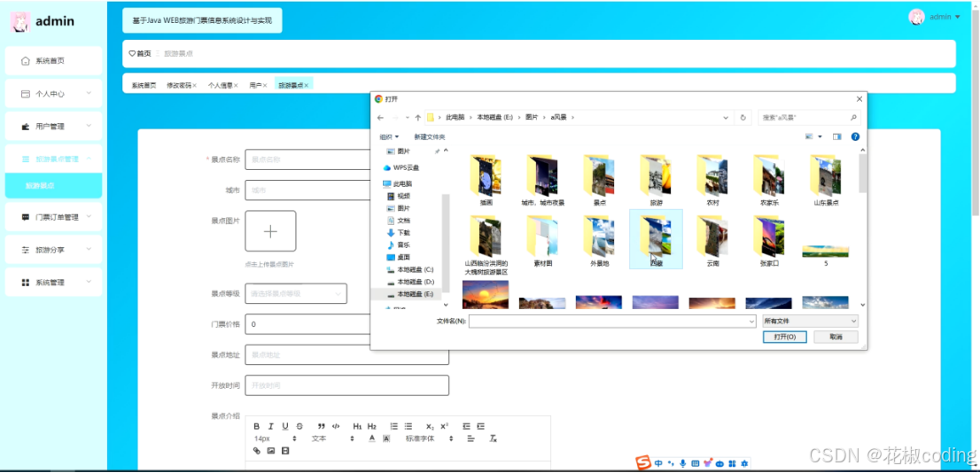Decrease indent in the editor

click(x=466, y=426)
